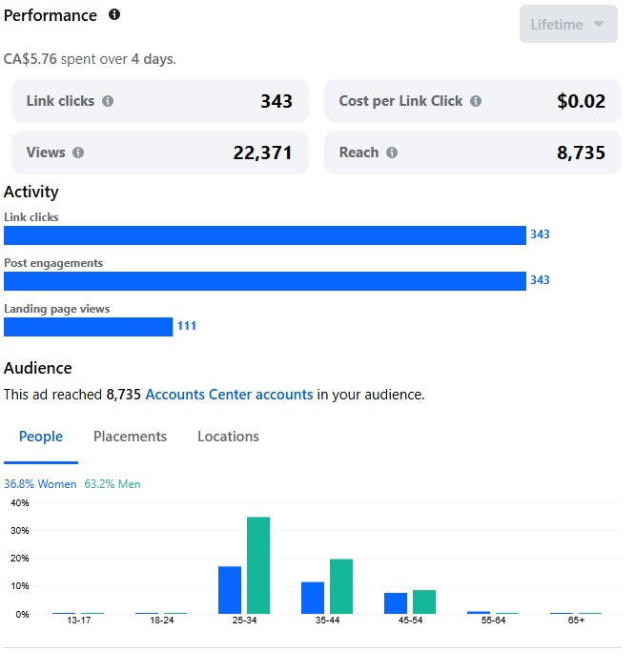Open the Locations tab
The image size is (635, 672).
pos(228,437)
